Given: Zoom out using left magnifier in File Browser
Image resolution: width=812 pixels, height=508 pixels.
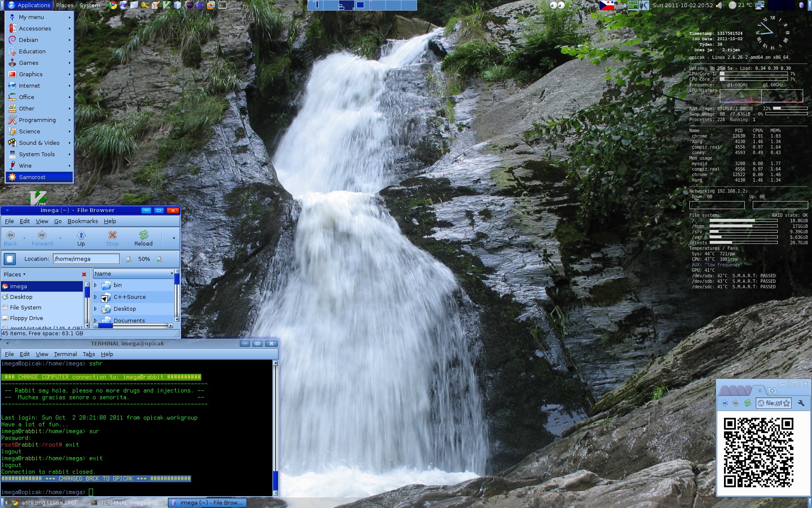Looking at the screenshot, I should tap(129, 259).
